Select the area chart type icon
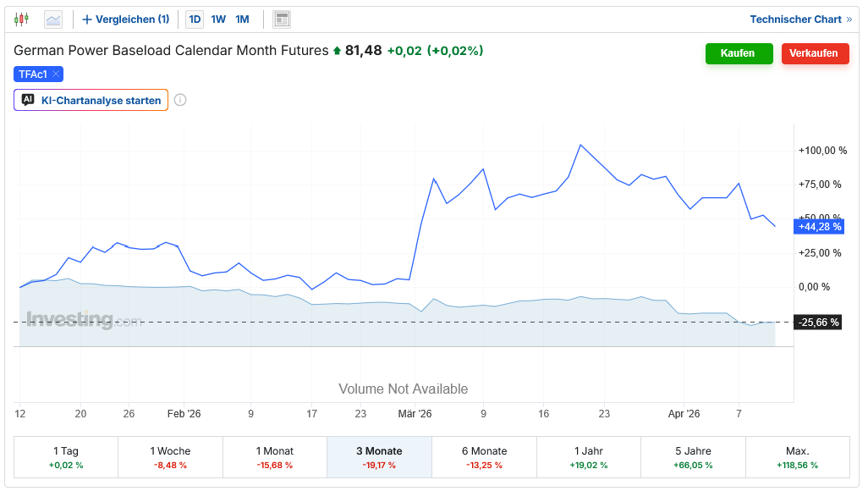 point(53,19)
